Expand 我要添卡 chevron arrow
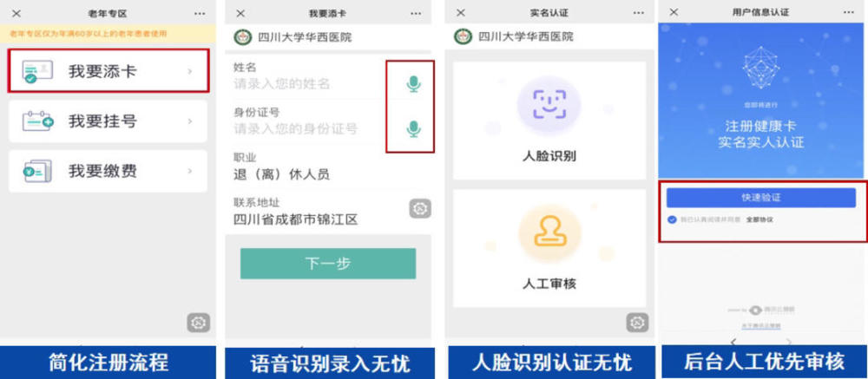Viewport: 868px width, 379px height. tap(190, 71)
